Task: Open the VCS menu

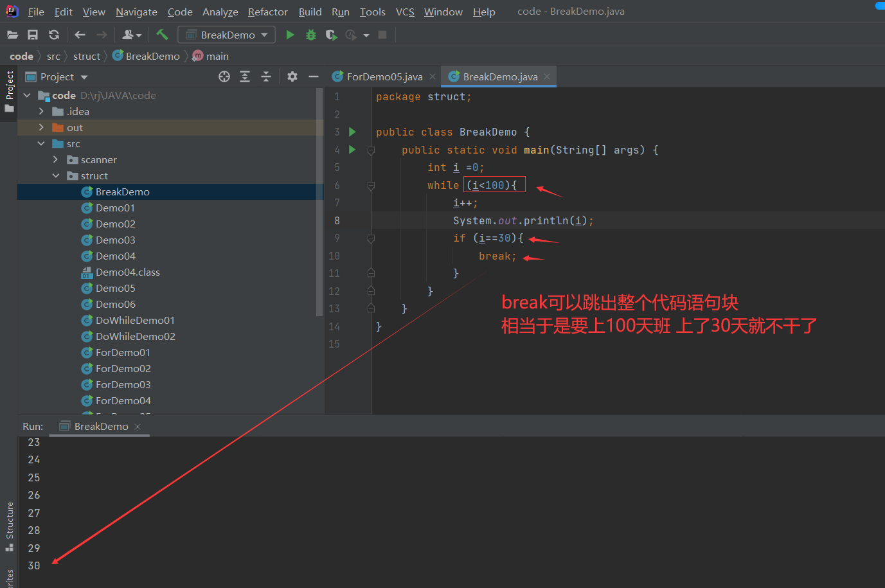Action: 405,12
